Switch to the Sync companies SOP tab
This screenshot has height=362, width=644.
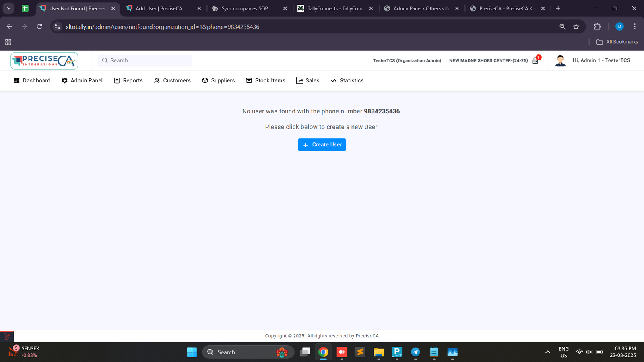click(244, 8)
